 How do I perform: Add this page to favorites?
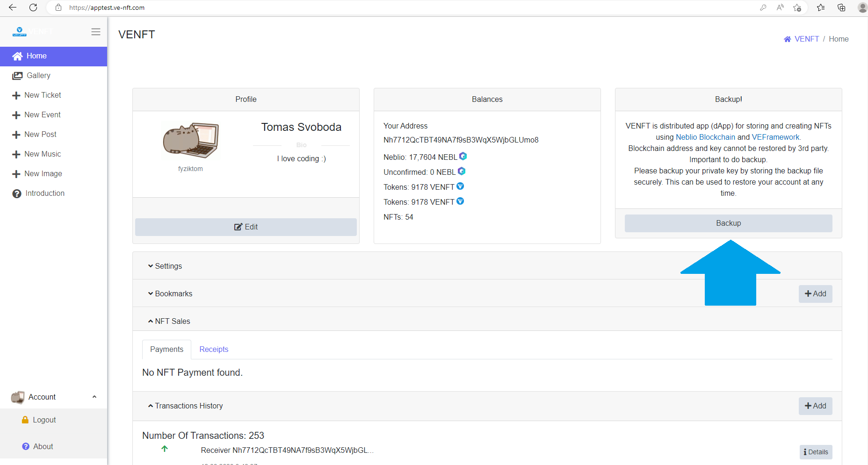[797, 7]
